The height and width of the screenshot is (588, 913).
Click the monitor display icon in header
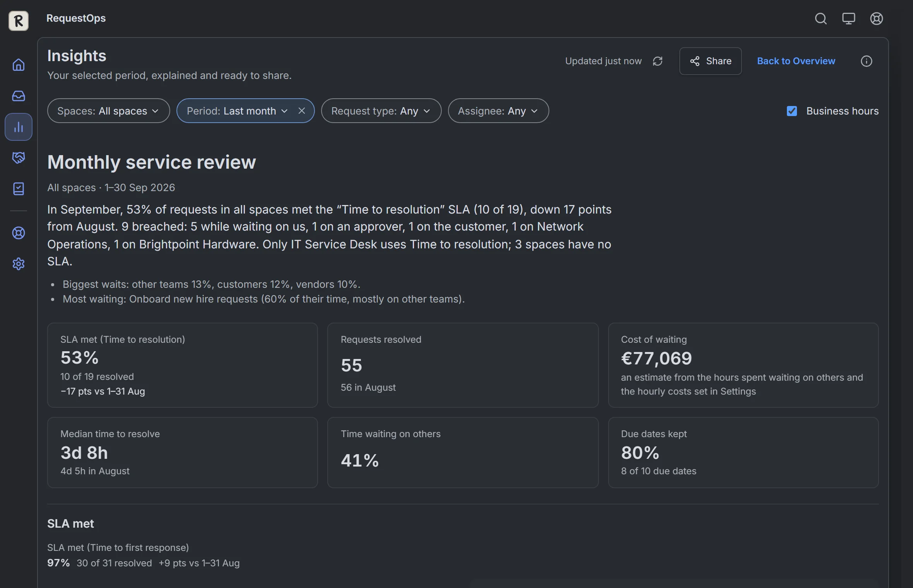848,19
